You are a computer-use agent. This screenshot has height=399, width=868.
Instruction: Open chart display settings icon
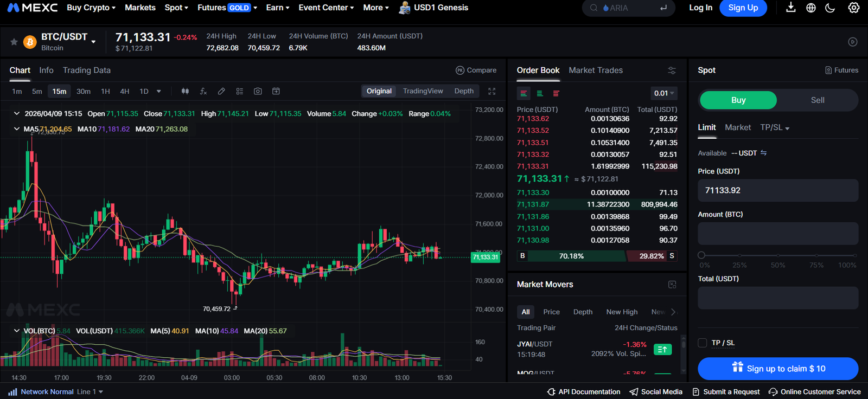click(240, 91)
